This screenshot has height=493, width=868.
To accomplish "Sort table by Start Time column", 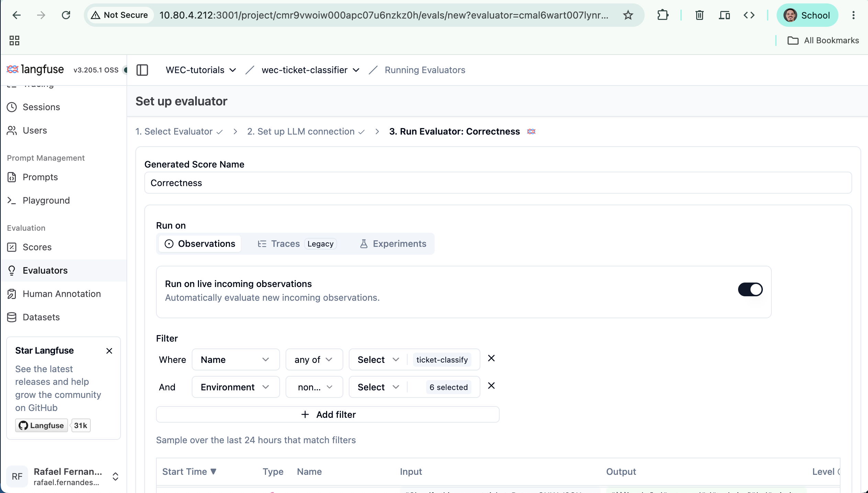I will click(189, 472).
